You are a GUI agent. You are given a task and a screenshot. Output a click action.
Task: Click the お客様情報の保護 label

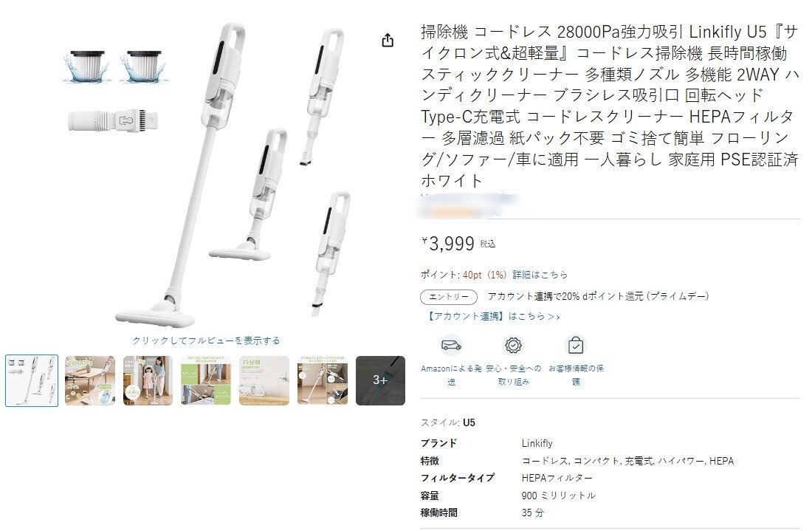point(576,375)
